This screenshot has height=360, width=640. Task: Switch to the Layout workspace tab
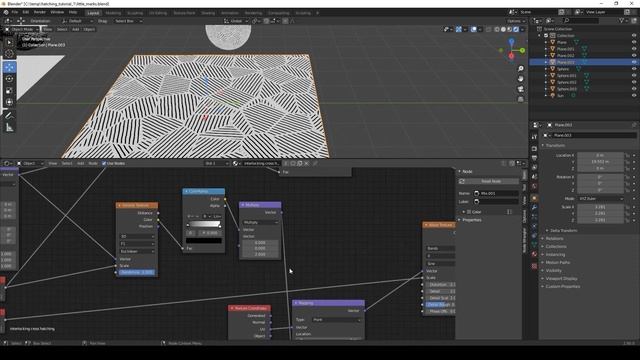[x=93, y=13]
